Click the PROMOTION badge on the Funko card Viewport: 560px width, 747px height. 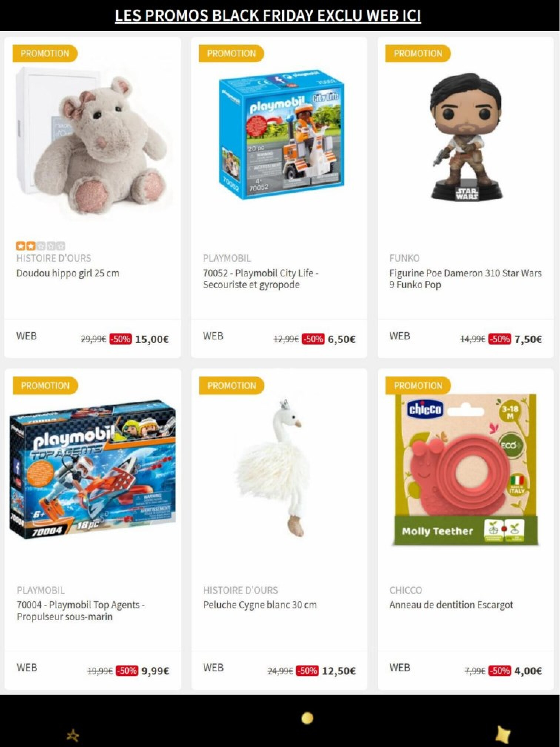tap(418, 53)
